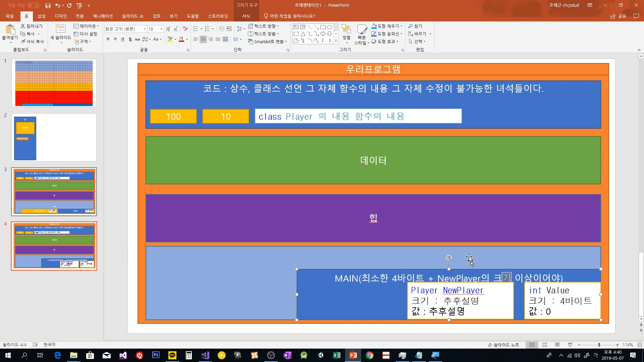Open the Insert (삽입) ribbon tab
This screenshot has height=362, width=644.
[42, 16]
